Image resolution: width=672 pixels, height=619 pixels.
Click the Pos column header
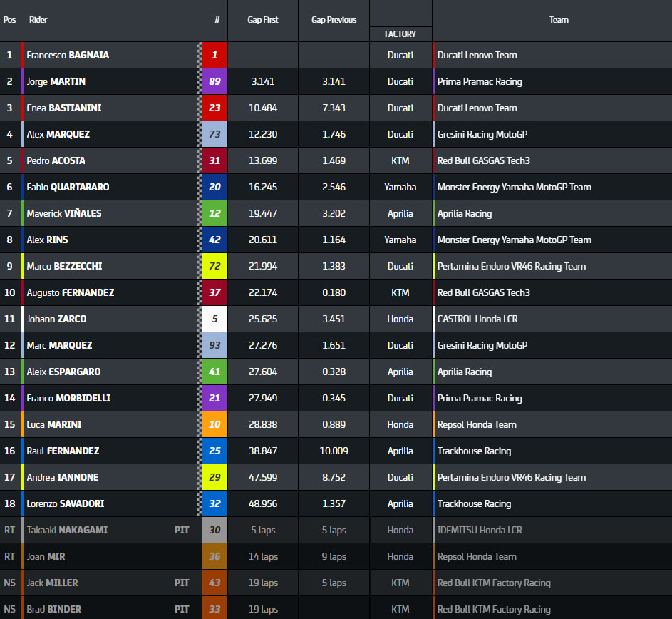[x=9, y=20]
